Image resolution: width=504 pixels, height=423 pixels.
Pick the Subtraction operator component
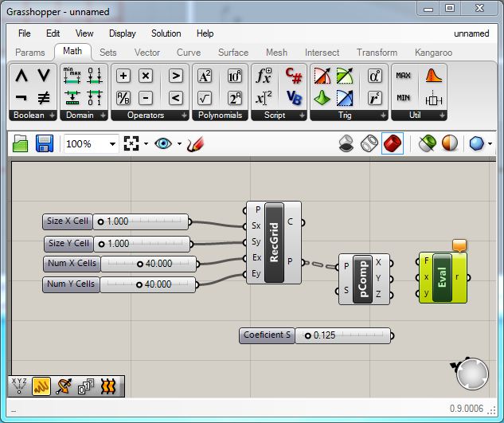coord(146,98)
